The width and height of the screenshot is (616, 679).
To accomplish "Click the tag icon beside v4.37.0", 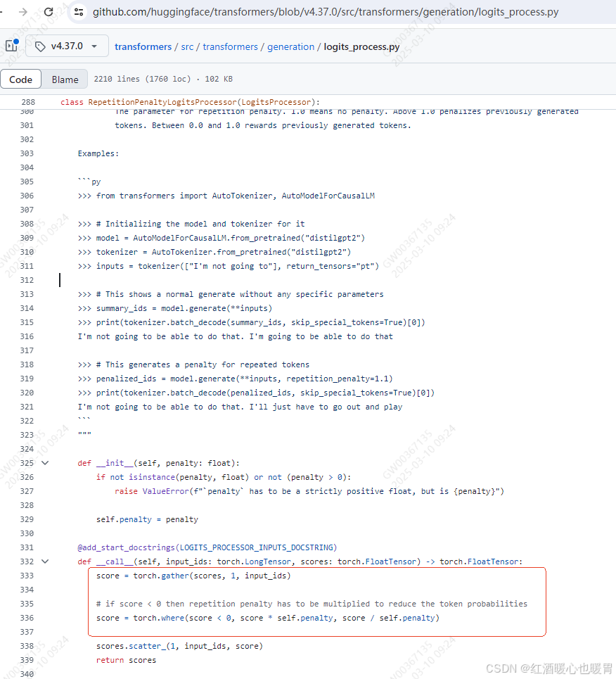I will coord(40,46).
